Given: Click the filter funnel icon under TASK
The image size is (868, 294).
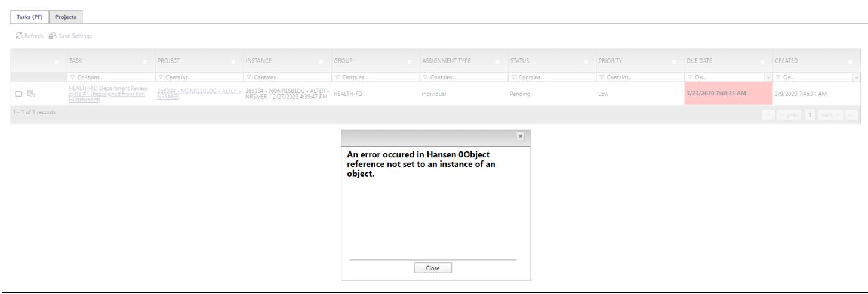Looking at the screenshot, I should click(x=73, y=78).
